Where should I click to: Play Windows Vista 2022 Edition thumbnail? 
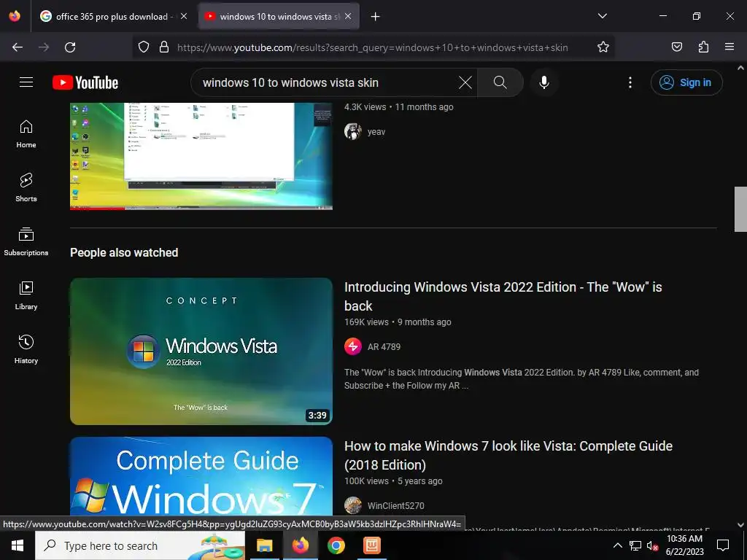[x=201, y=351]
